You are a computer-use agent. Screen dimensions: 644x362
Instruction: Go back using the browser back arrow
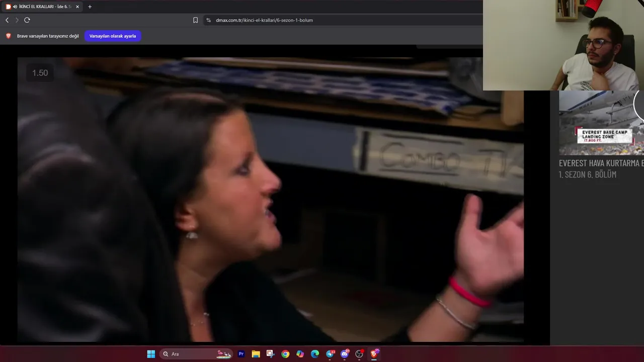[7, 20]
